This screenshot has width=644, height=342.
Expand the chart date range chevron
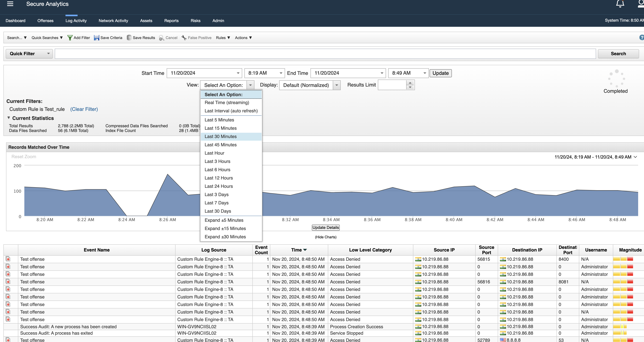[x=635, y=157]
